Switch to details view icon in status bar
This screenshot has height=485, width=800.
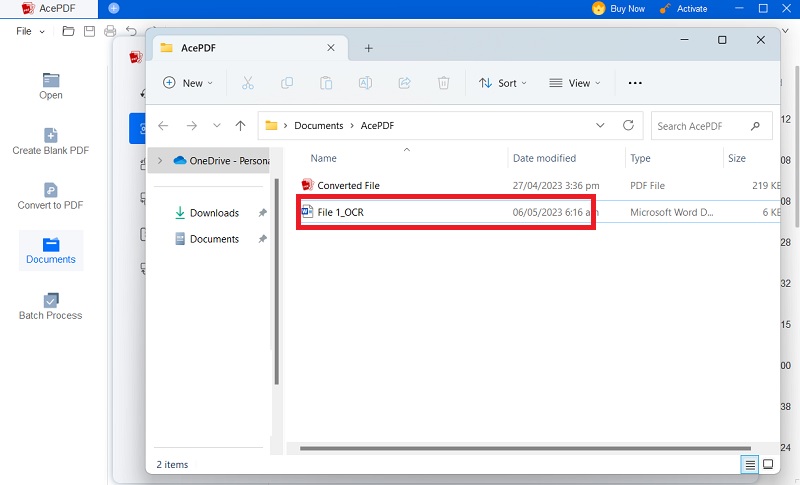750,465
